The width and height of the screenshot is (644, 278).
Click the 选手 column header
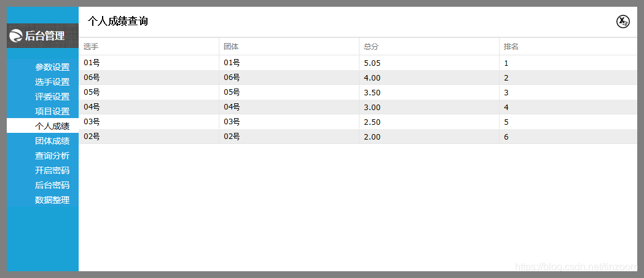(x=149, y=47)
